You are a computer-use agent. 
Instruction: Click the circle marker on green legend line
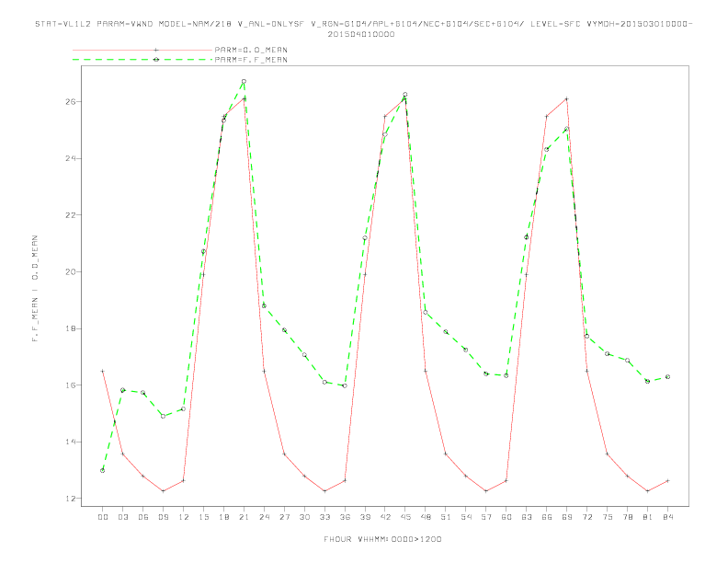pos(156,60)
